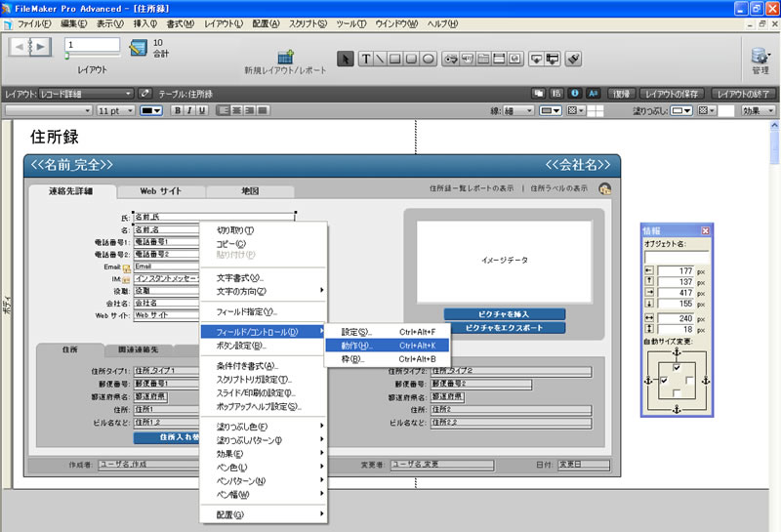Open the text color swatch

tap(151, 110)
